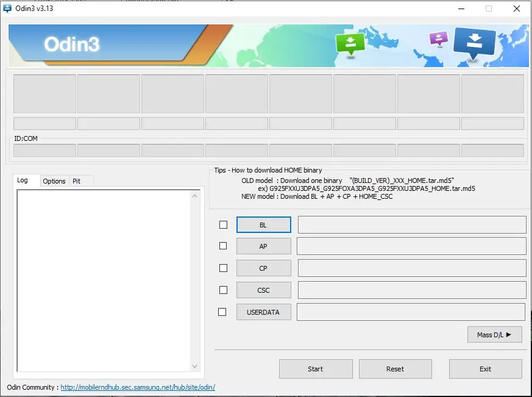Click inside the empty log text area
Image resolution: width=532 pixels, height=397 pixels.
point(104,281)
